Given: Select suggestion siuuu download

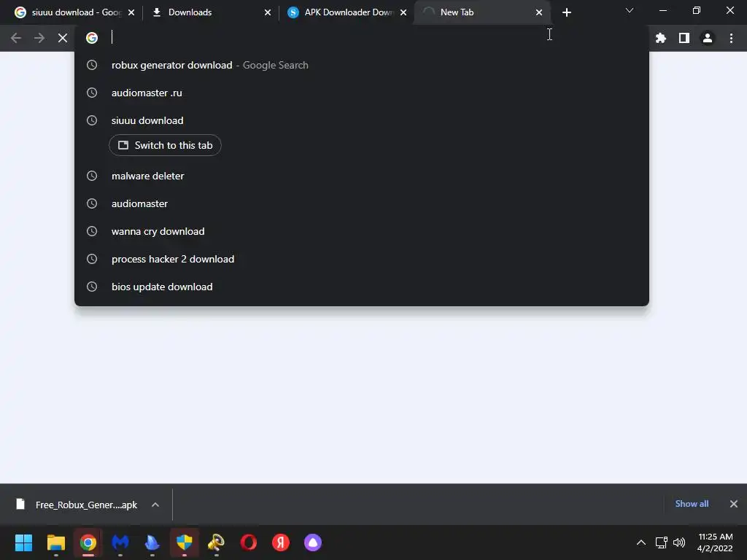Looking at the screenshot, I should (x=362, y=120).
